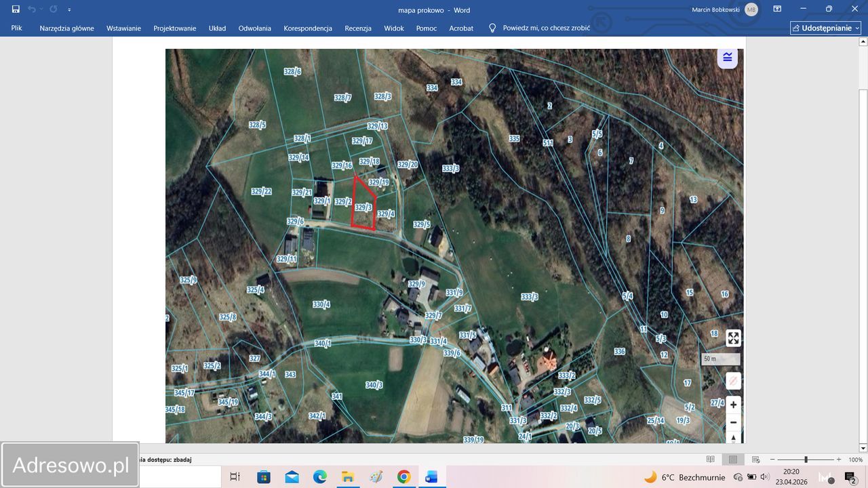This screenshot has width=868, height=488.
Task: Open File Explorer from taskbar
Action: (348, 477)
